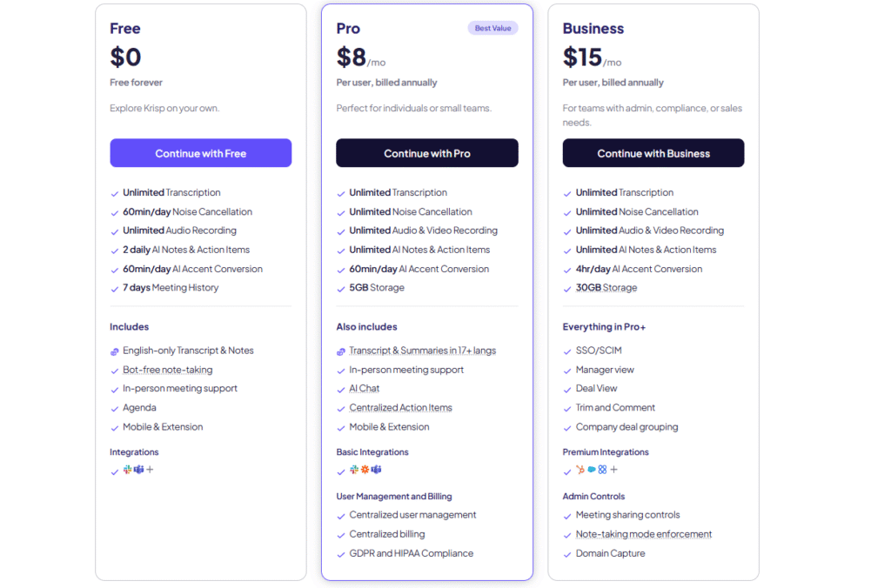891x588 pixels.
Task: Open Note-taking mode enforcement info
Action: [x=643, y=534]
